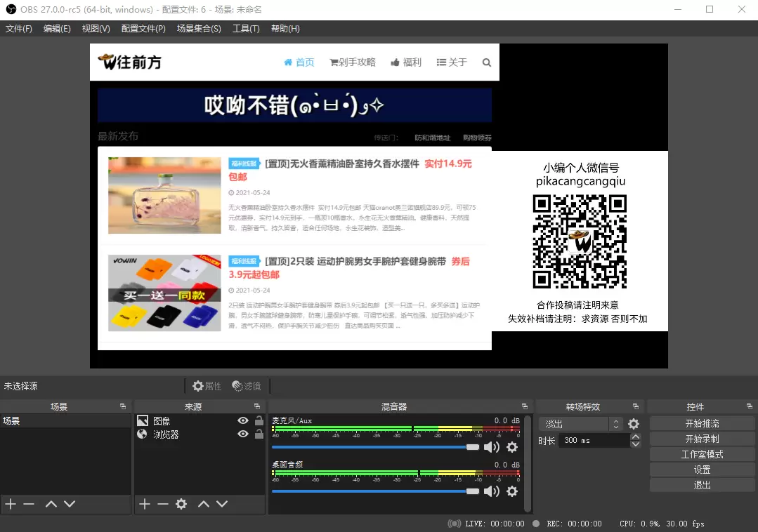Screen dimensions: 758x532
Task: Move scene down arrow in Scenes panel
Action: (70, 504)
